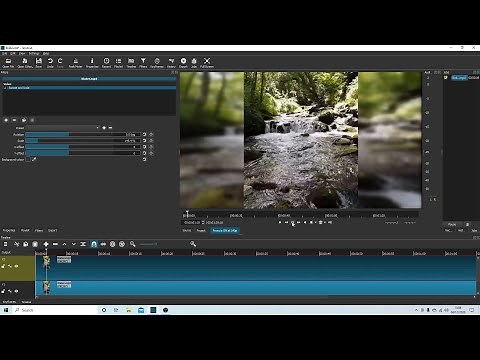
Task: Add a filter with the plus icon
Action: [6, 120]
